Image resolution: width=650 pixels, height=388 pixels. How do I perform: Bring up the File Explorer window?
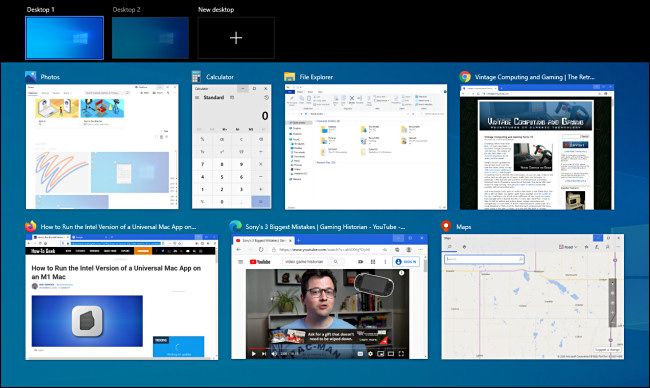click(x=366, y=147)
